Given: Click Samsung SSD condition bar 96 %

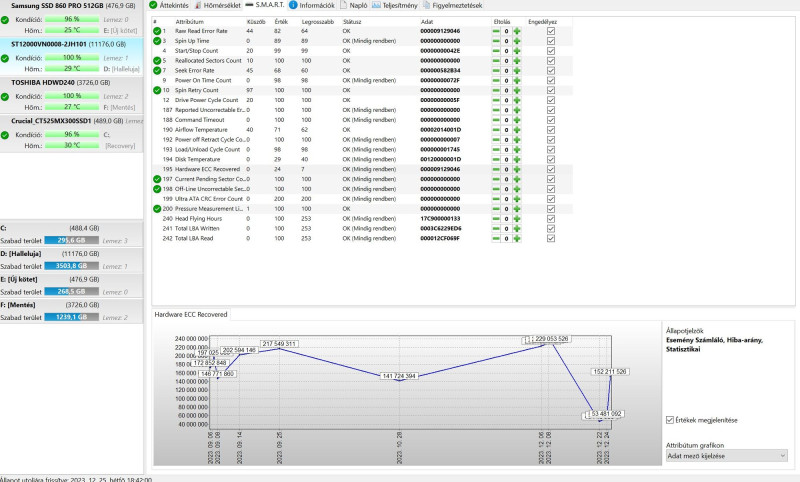Looking at the screenshot, I should pyautogui.click(x=72, y=19).
